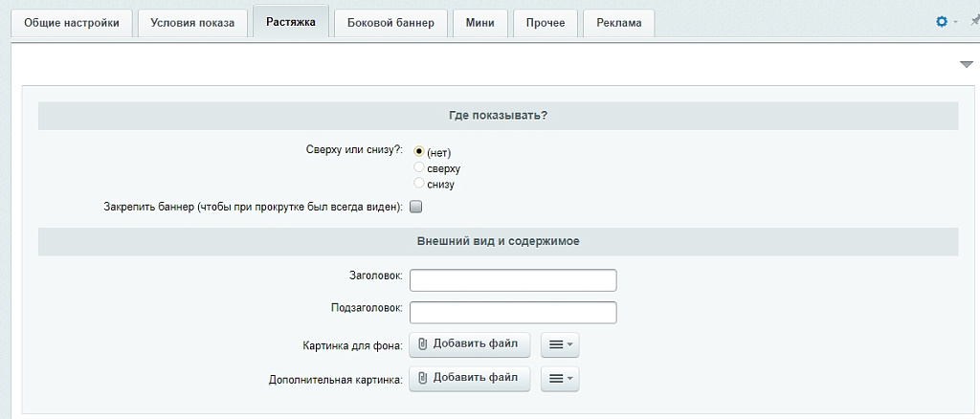Select the "(нет)" radio option
This screenshot has height=419, width=980.
[419, 152]
